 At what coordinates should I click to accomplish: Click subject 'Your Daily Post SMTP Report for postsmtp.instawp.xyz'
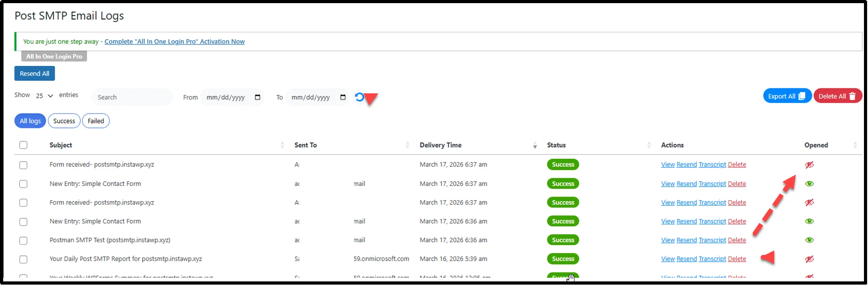tap(126, 259)
